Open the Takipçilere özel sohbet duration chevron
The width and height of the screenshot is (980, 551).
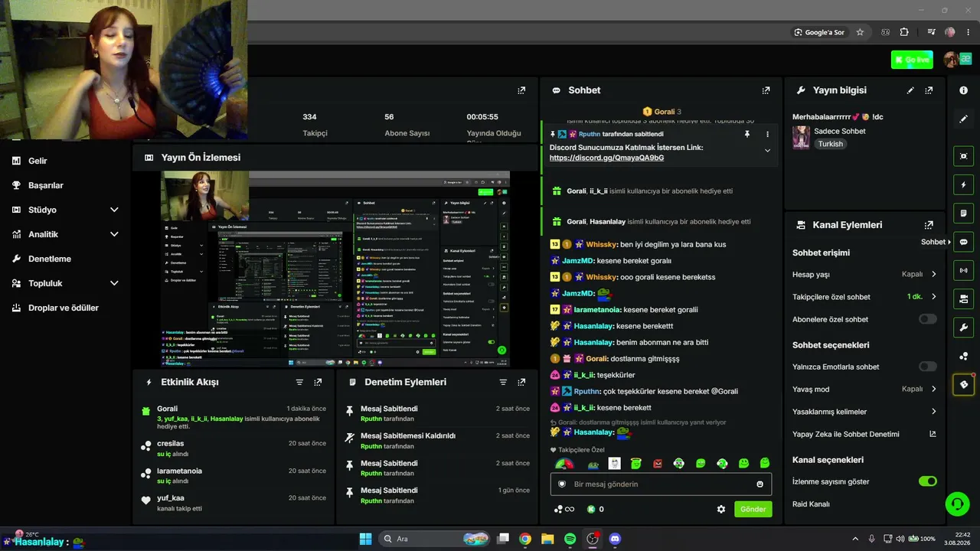coord(934,297)
